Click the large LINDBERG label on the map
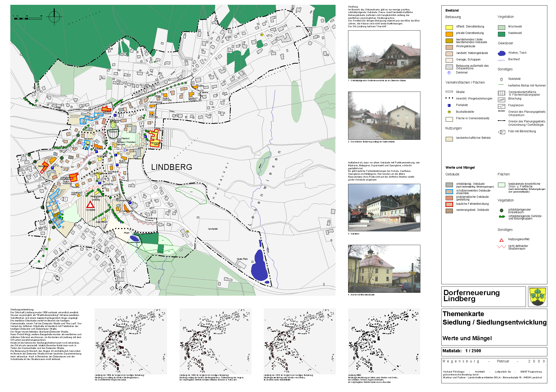Image resolution: width=556 pixels, height=392 pixels. 172,167
